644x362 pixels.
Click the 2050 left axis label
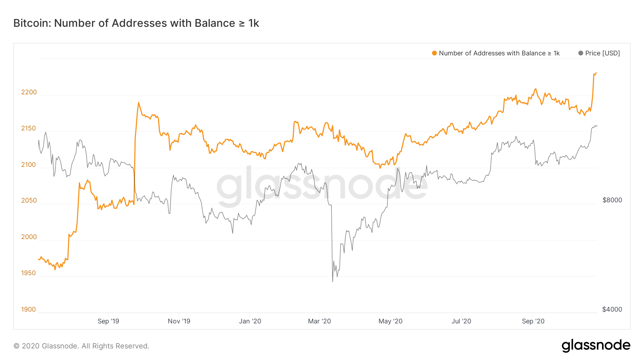pyautogui.click(x=29, y=200)
